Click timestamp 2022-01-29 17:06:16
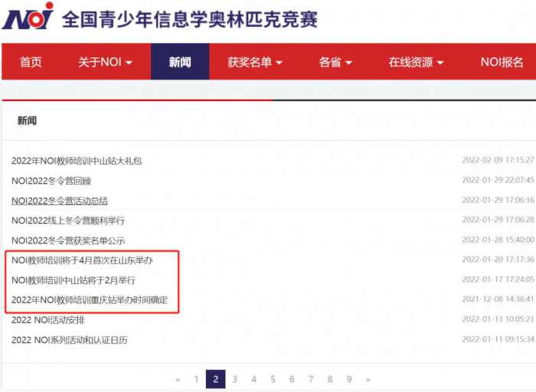536x392 pixels. pos(498,200)
